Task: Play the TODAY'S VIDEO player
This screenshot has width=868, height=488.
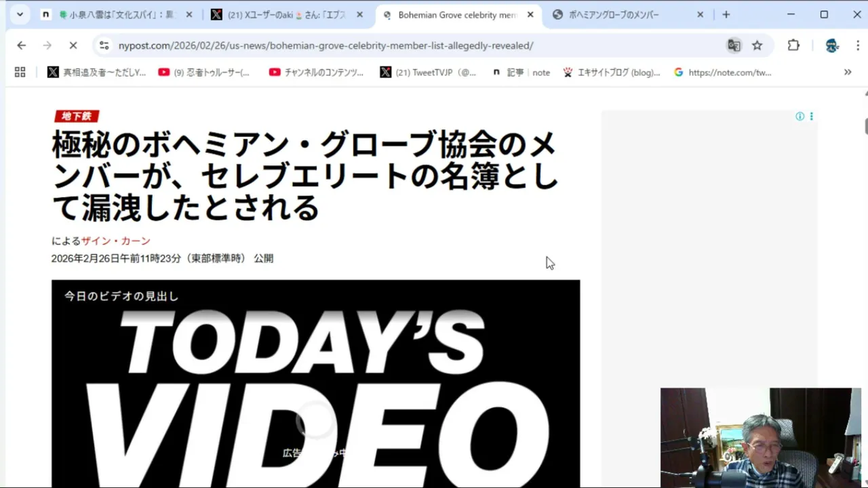Action: (x=315, y=383)
